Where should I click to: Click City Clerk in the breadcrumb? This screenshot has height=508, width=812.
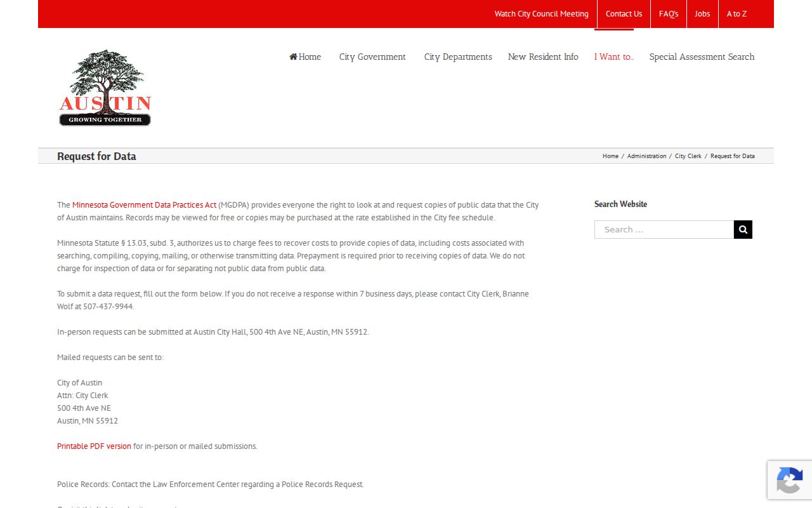[688, 156]
